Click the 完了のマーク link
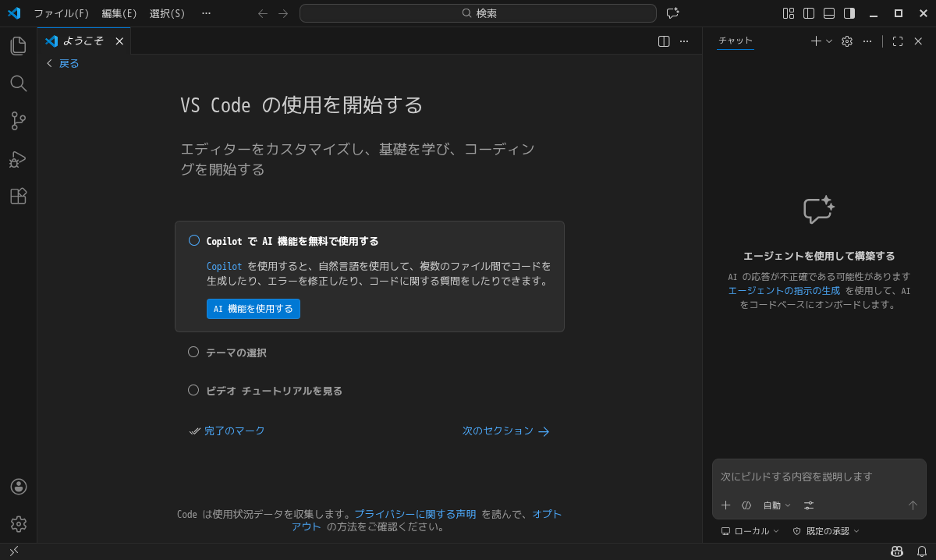936x560 pixels. click(x=227, y=431)
